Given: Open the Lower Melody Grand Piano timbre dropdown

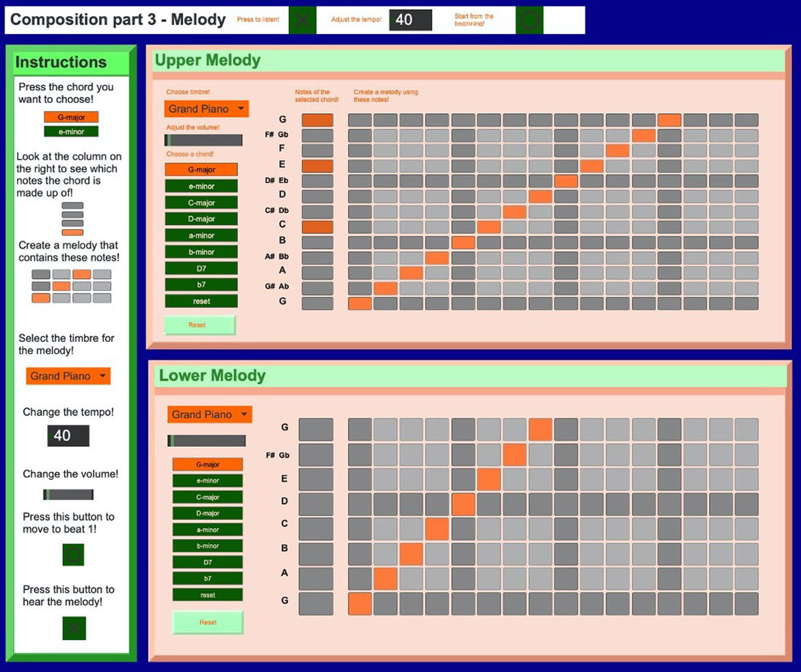Looking at the screenshot, I should point(209,415).
